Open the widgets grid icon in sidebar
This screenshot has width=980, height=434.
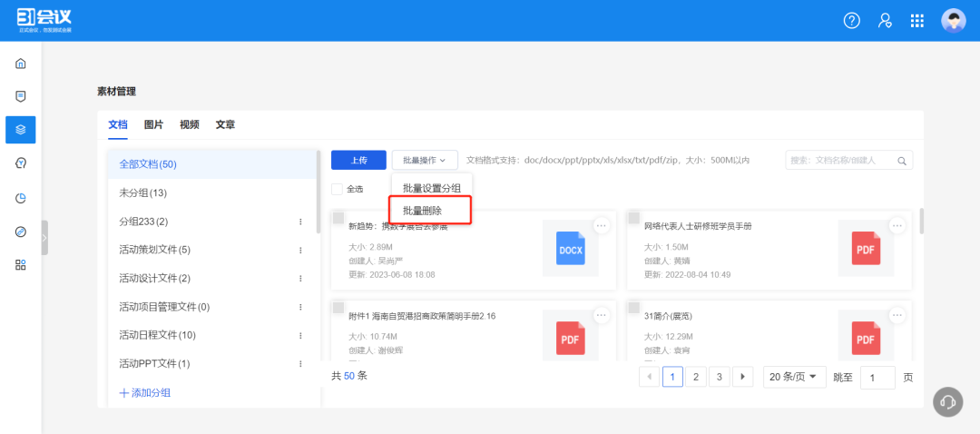click(21, 264)
